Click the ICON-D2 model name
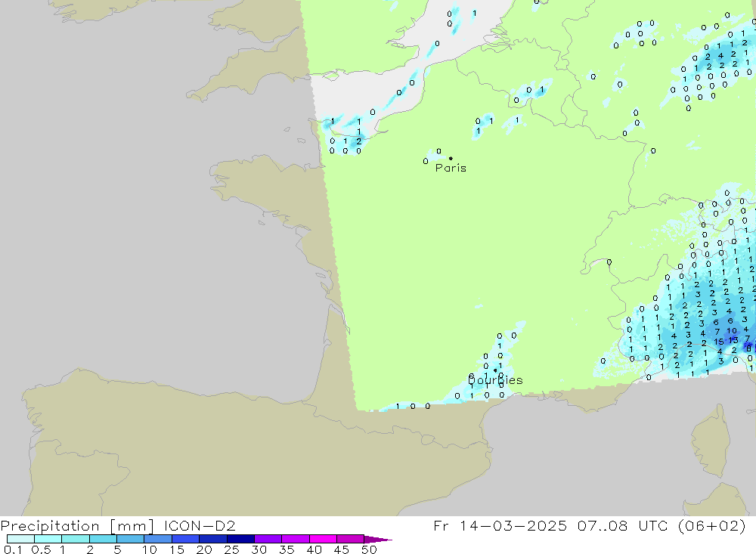Viewport: 756px width, 554px height. (x=200, y=526)
